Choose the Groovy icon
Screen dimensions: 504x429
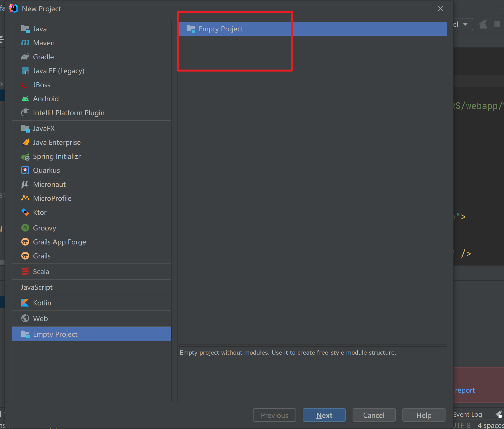(25, 228)
